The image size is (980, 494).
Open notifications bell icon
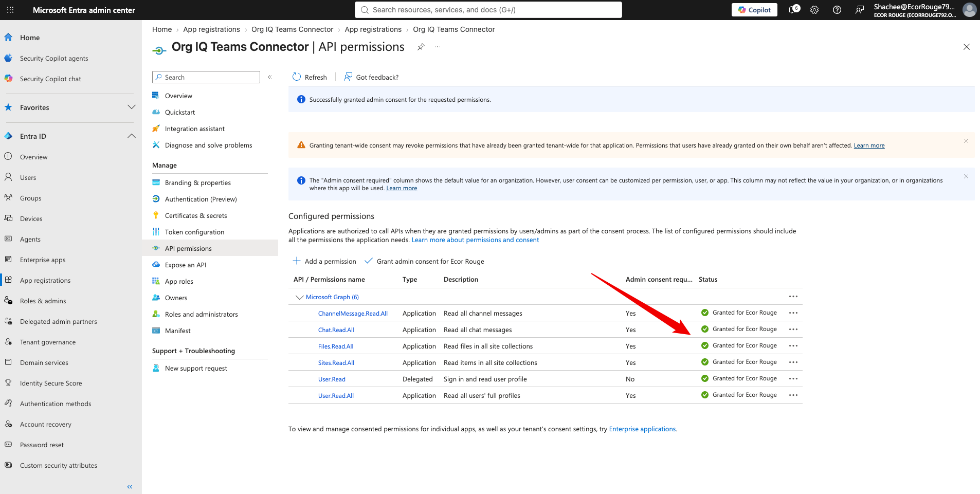coord(793,10)
